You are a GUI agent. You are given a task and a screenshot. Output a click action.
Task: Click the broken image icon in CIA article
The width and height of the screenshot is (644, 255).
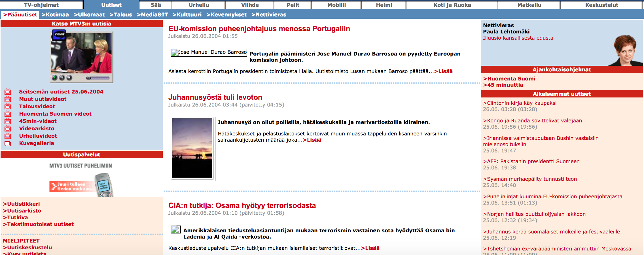click(x=175, y=229)
